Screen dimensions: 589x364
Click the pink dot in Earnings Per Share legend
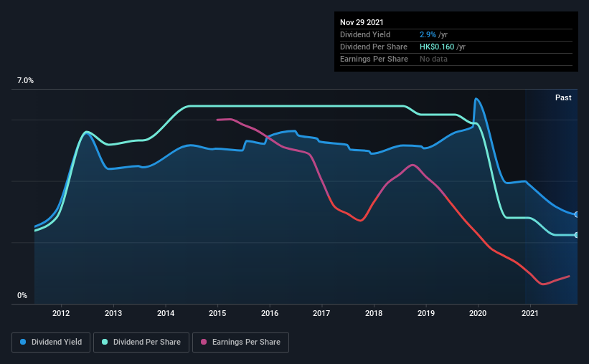click(x=203, y=343)
